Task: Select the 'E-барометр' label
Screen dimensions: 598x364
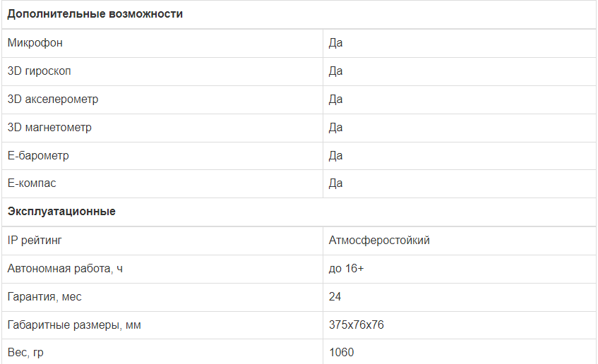Action: [38, 155]
